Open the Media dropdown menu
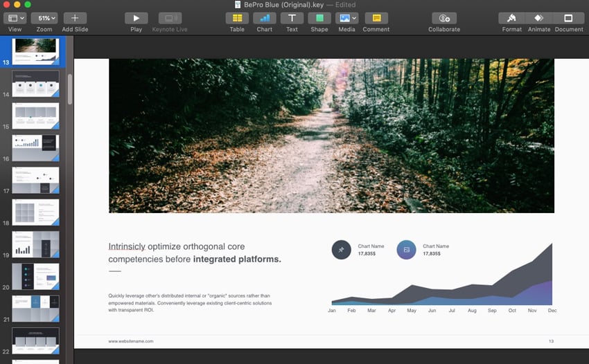The image size is (589, 364). pos(347,19)
